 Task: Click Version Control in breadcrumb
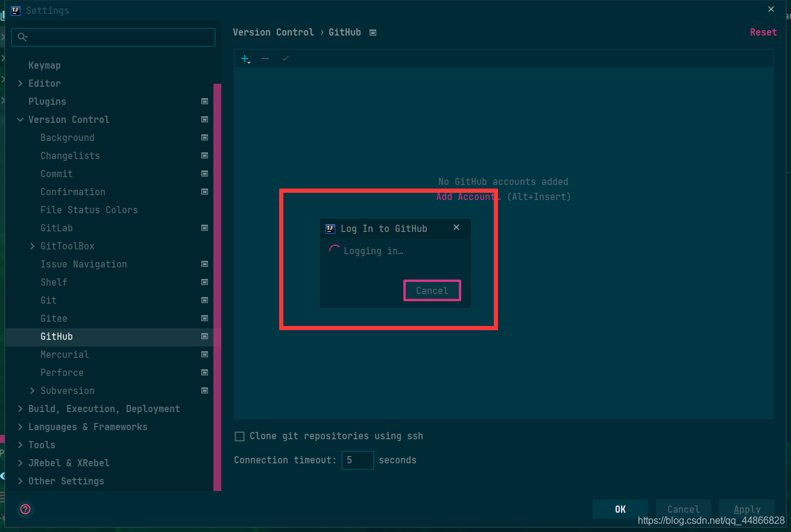point(273,33)
